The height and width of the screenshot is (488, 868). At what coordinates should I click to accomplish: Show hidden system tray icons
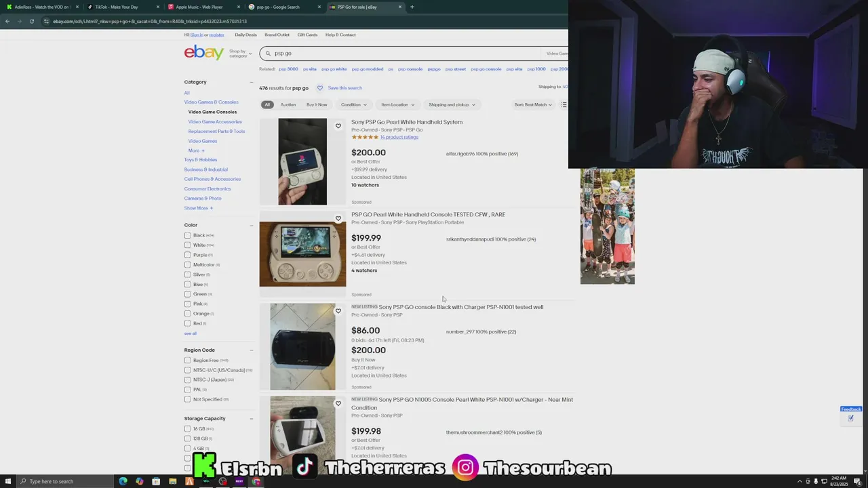[800, 481]
